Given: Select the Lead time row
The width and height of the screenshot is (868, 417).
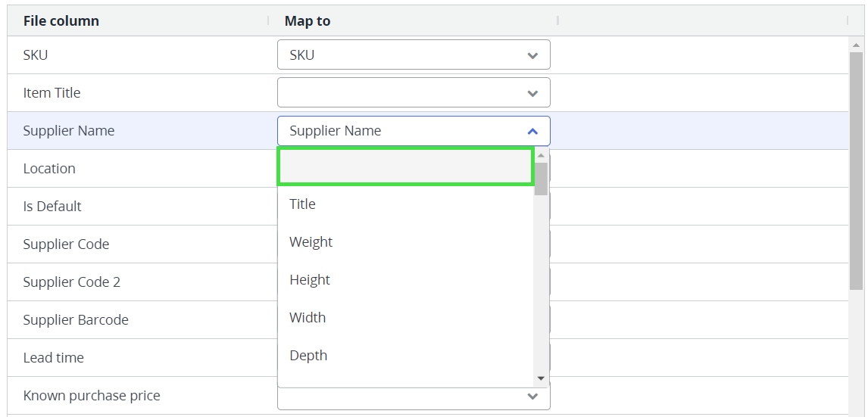Looking at the screenshot, I should coord(54,358).
